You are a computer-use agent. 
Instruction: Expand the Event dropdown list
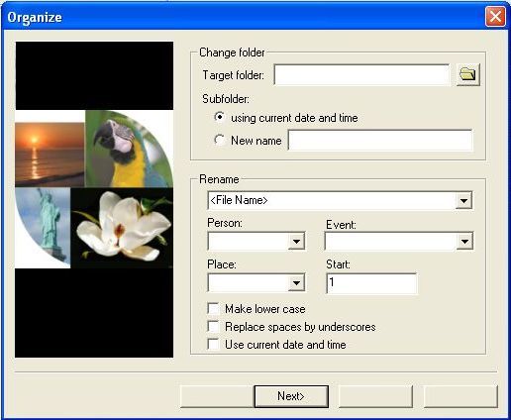click(464, 242)
